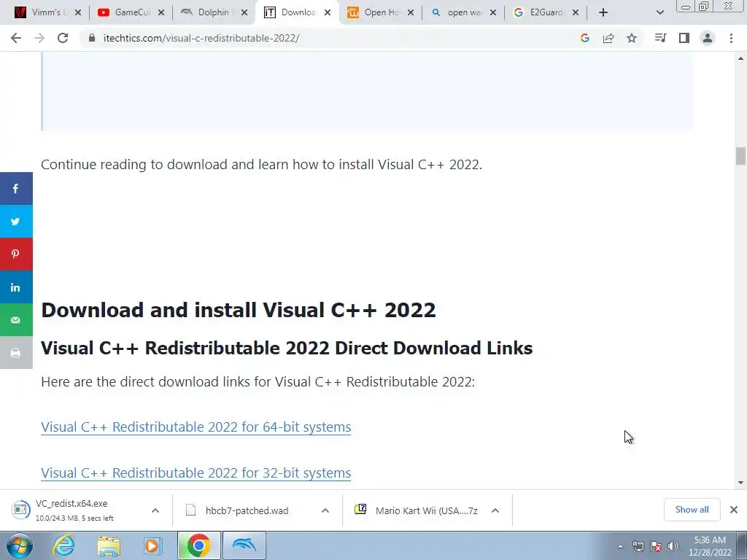Viewport: 747px width, 560px height.
Task: Close the Dolphin tab
Action: point(244,12)
